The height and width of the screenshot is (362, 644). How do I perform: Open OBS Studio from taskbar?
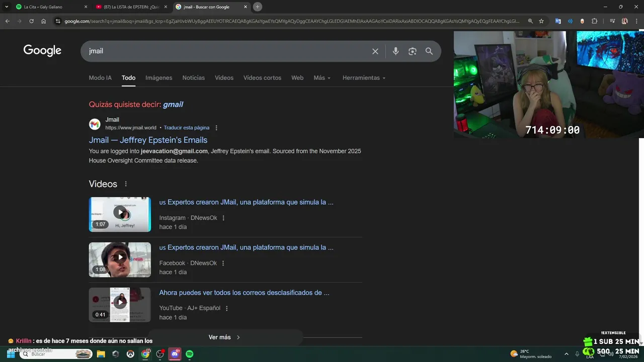pyautogui.click(x=160, y=354)
